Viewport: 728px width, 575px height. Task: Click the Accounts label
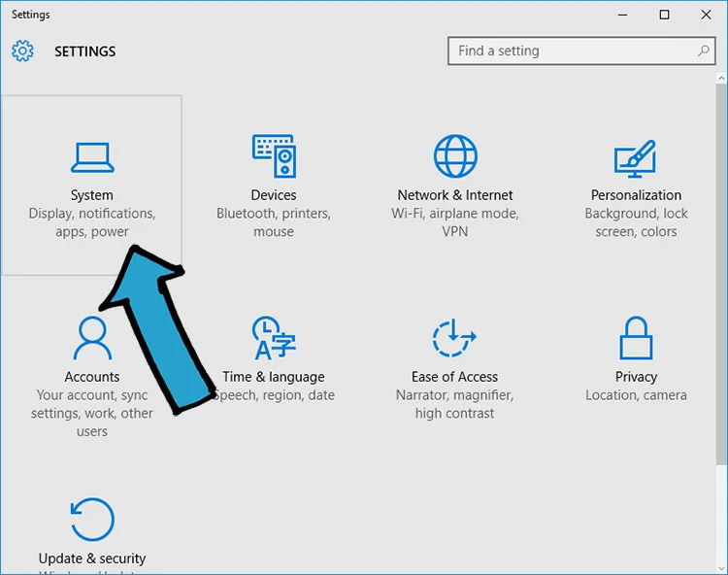coord(92,377)
